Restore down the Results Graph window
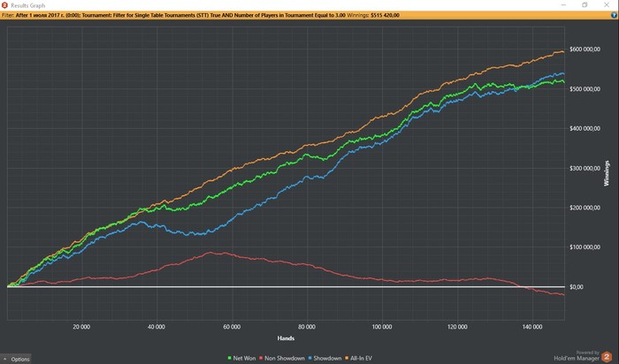This screenshot has height=364, width=619. (x=585, y=5)
